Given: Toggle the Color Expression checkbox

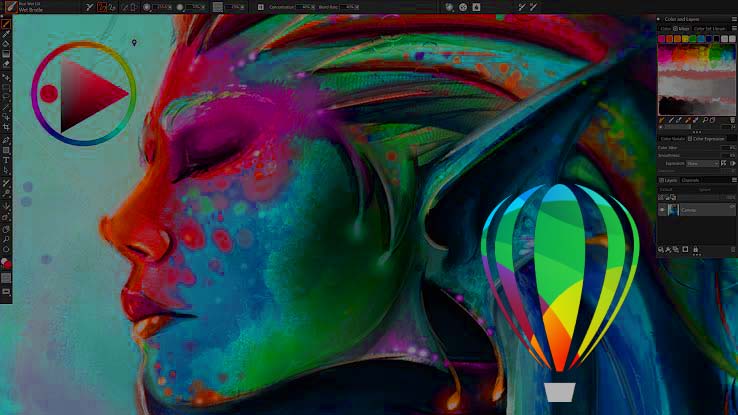Looking at the screenshot, I should coord(690,138).
